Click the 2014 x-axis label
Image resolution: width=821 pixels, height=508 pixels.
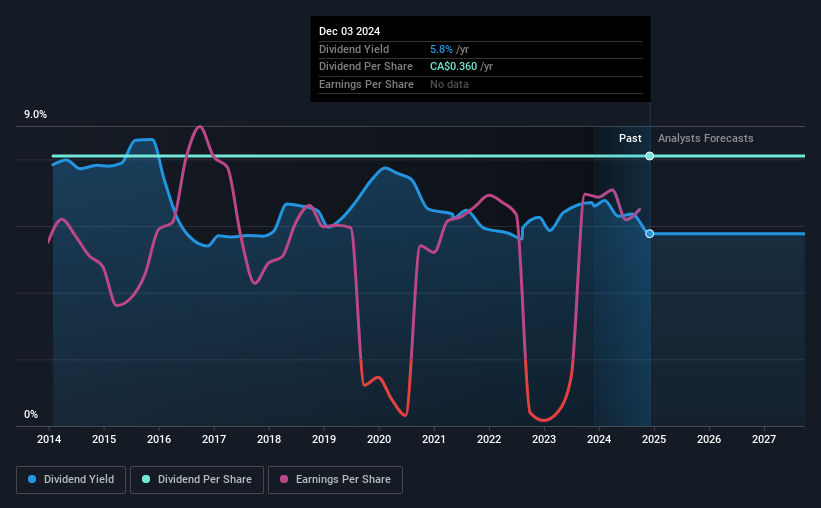pyautogui.click(x=49, y=439)
